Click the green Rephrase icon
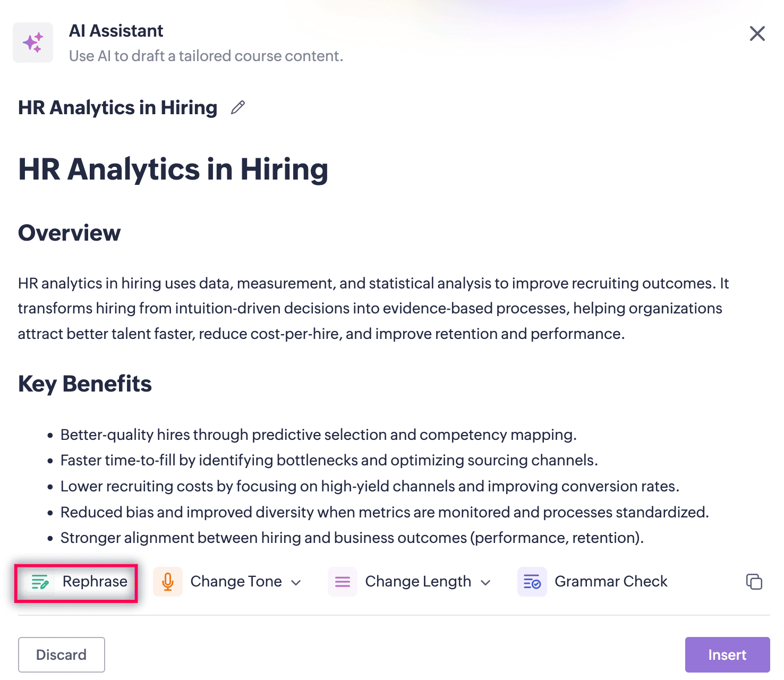The height and width of the screenshot is (680, 784). (x=40, y=582)
